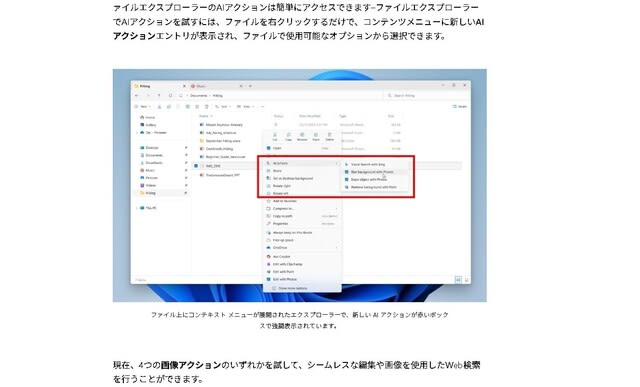The width and height of the screenshot is (640, 387).
Task: Click the Explorer search box
Action: 425,96
